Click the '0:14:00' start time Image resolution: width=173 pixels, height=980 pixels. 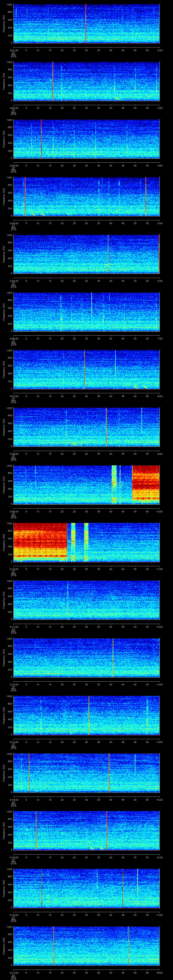pos(14,799)
